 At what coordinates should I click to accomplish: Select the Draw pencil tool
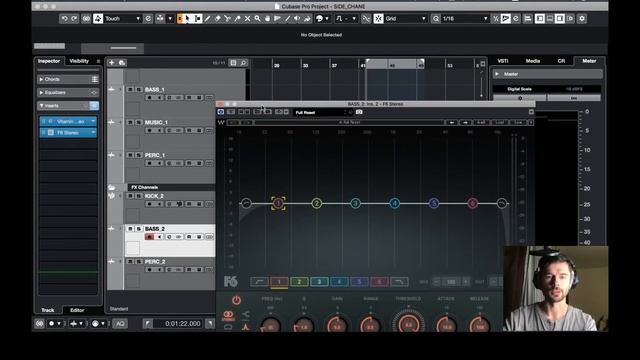(x=207, y=19)
